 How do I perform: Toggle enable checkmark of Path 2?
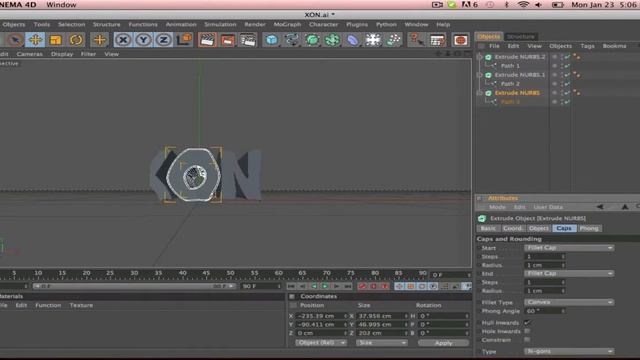click(567, 84)
